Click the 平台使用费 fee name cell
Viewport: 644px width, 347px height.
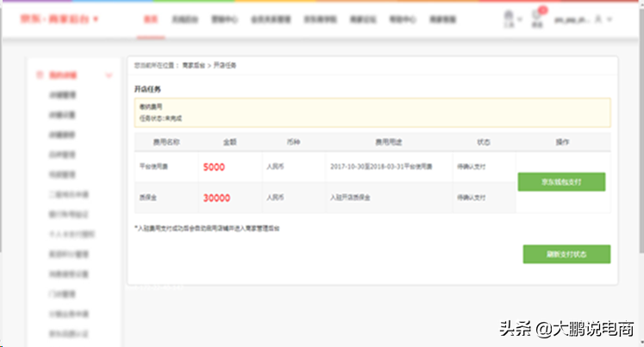click(x=153, y=167)
